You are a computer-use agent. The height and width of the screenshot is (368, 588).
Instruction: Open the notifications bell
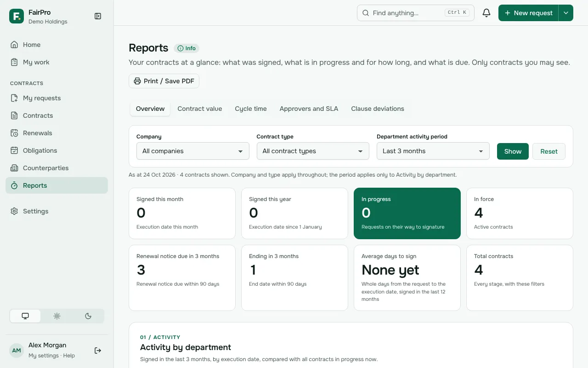click(486, 13)
